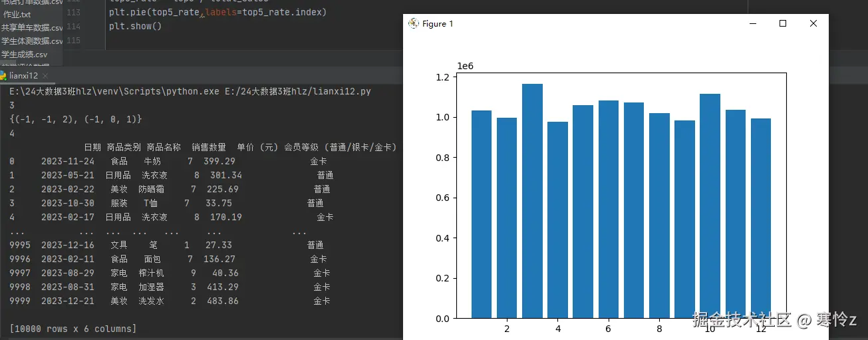This screenshot has width=868, height=340.
Task: Click the 商品类别 column header
Action: coord(124,147)
